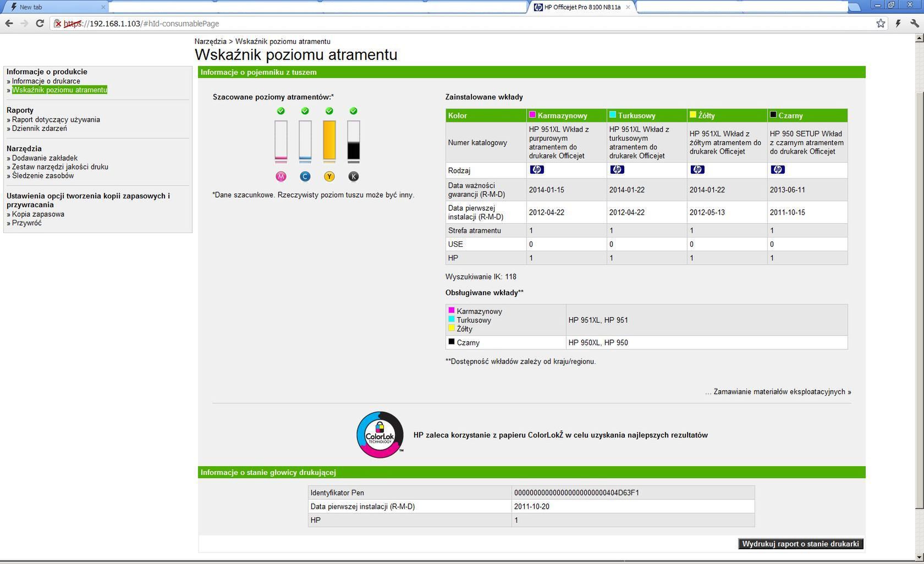
Task: Click the browser Back arrow
Action: click(9, 24)
